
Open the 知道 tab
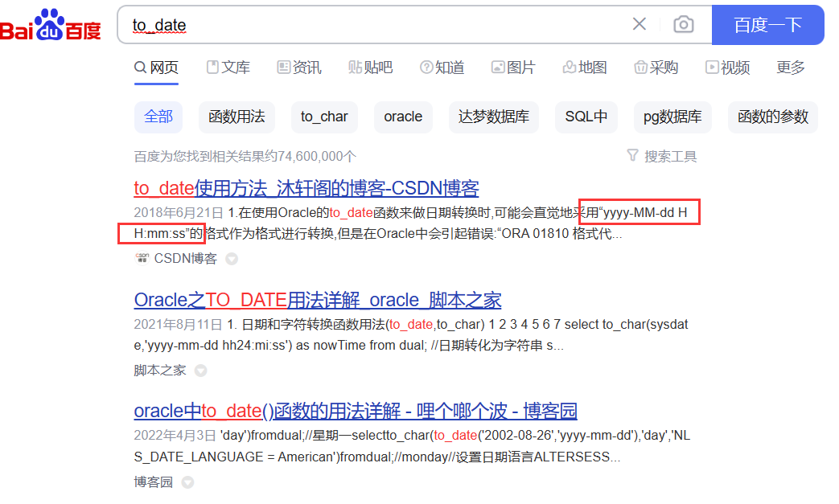coord(442,68)
